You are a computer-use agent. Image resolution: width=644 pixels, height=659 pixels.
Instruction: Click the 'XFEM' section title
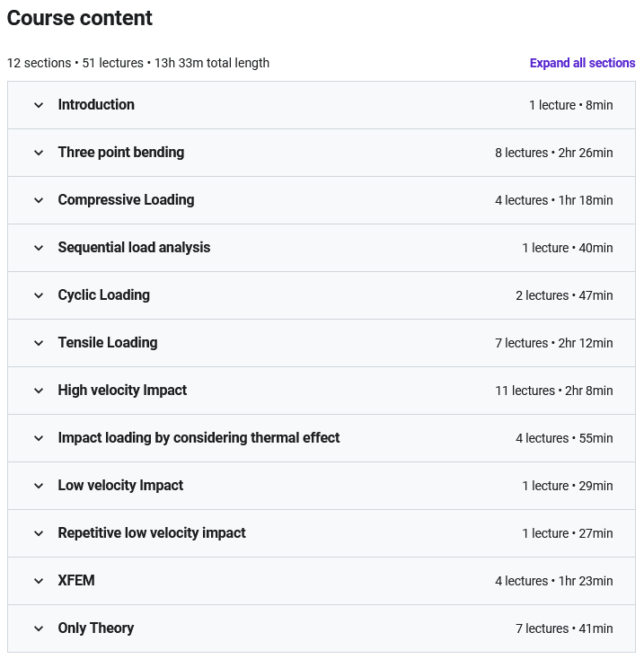pos(76,581)
